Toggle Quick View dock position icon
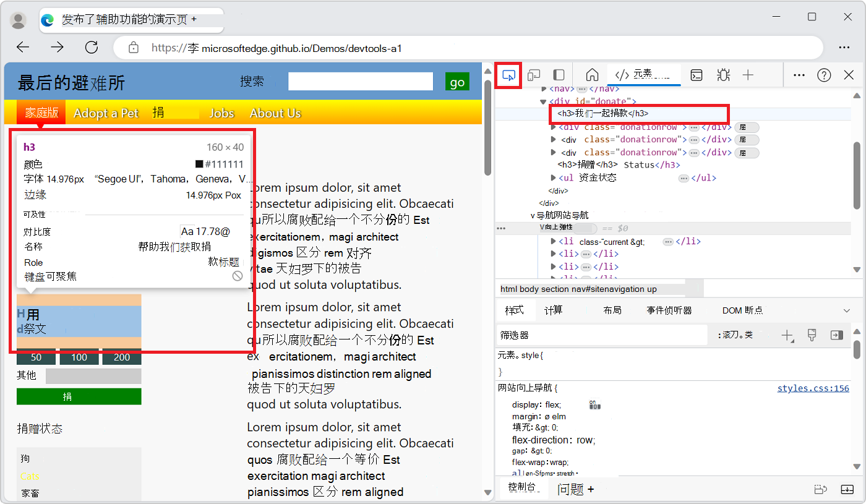866x504 pixels. click(821, 489)
